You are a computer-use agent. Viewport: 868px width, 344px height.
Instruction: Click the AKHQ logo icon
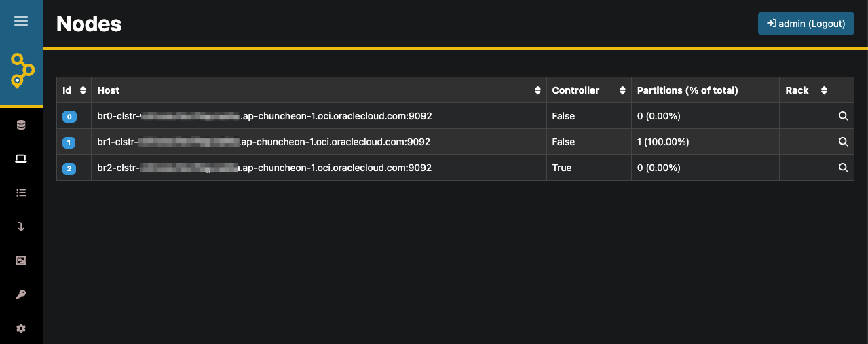21,70
